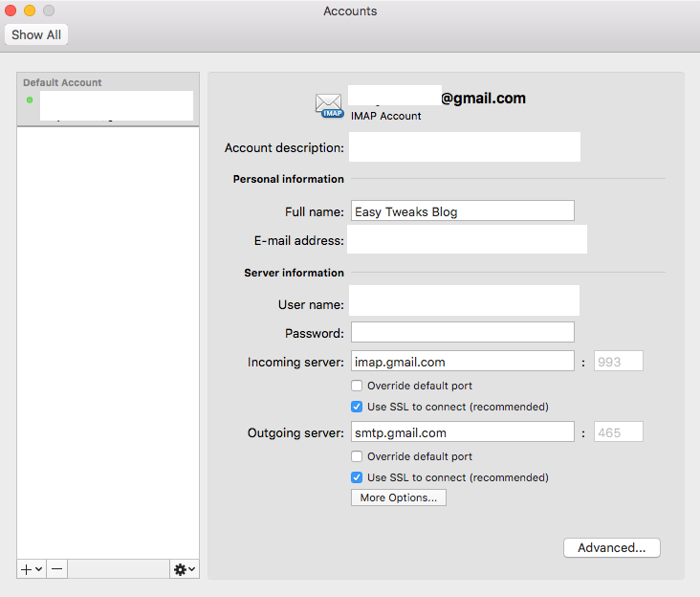Click the incoming port 993 field
700x597 pixels.
tap(619, 361)
